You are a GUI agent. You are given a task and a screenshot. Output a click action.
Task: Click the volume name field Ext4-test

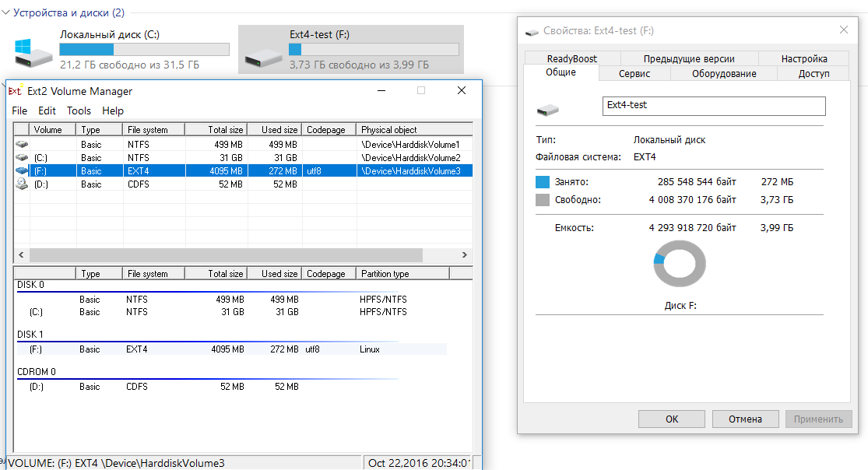(714, 106)
